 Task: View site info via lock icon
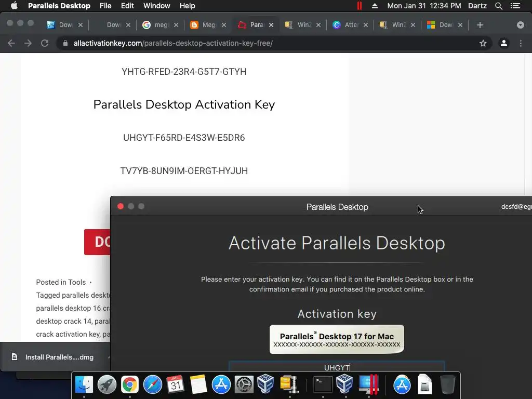click(65, 43)
